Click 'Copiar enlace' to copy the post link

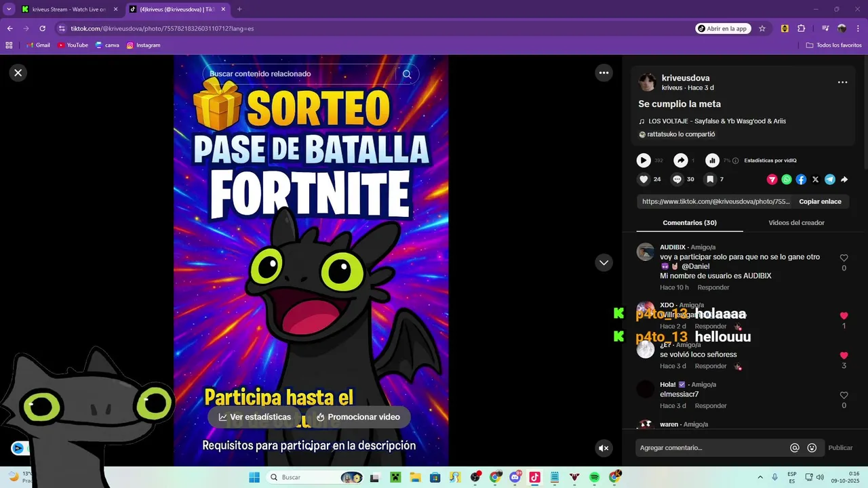click(x=820, y=201)
